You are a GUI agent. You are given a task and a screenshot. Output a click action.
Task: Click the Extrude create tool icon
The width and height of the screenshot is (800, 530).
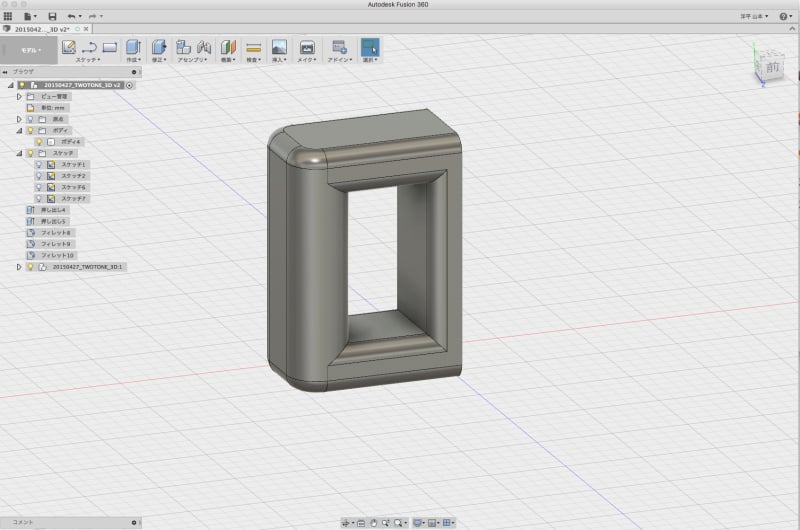coord(133,47)
